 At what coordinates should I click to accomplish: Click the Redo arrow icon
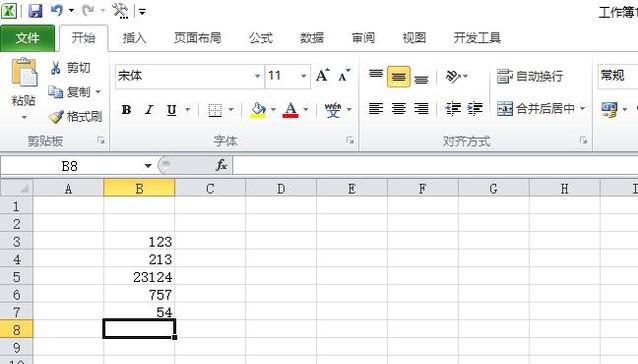[x=88, y=10]
